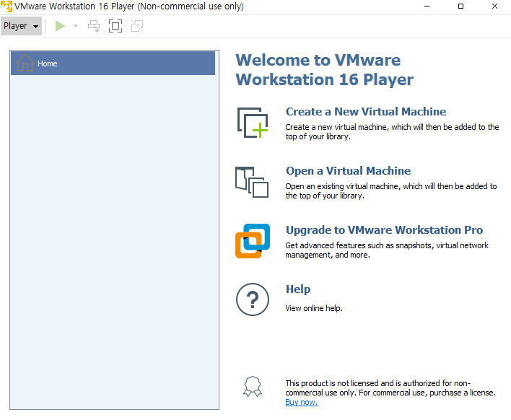Click the 'Open an existing virtual machine' description

391,191
